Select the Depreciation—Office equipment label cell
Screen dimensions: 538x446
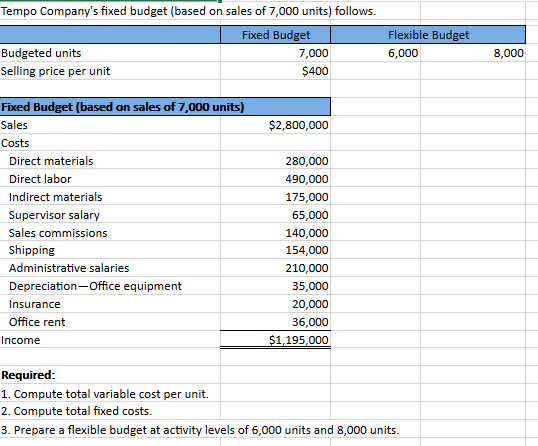coord(110,286)
